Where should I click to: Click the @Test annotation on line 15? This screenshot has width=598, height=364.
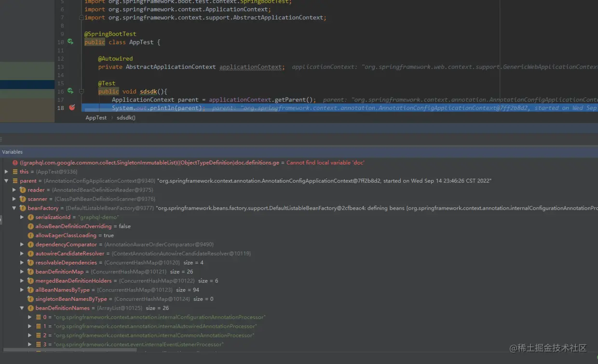107,83
